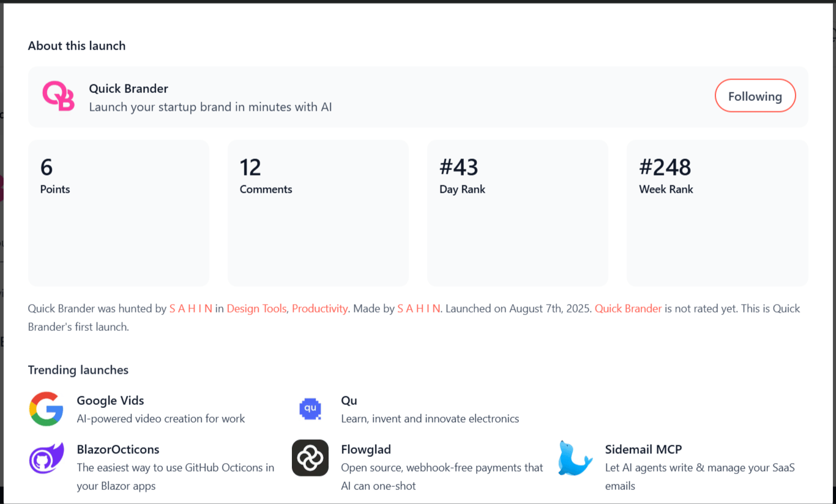The height and width of the screenshot is (504, 836).
Task: Open the BlazorOcticons launch title
Action: coord(118,450)
